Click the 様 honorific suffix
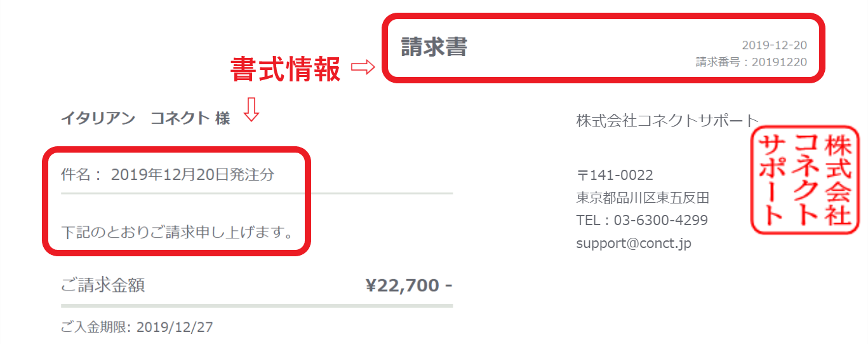The height and width of the screenshot is (344, 868). pyautogui.click(x=222, y=118)
